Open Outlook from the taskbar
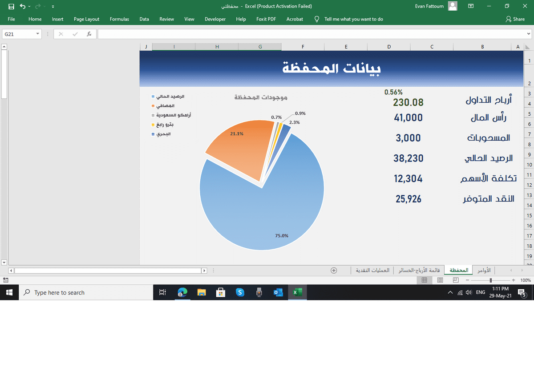This screenshot has height=392, width=534. point(278,292)
